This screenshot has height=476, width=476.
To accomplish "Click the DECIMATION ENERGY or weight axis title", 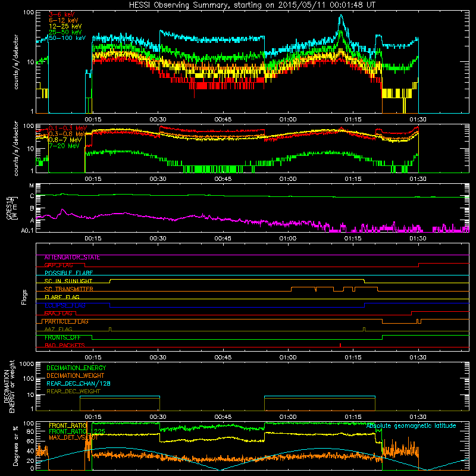I will [9, 386].
